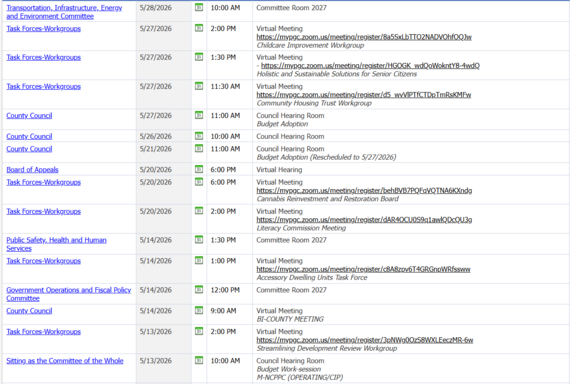570x384 pixels.
Task: Add 5/27/2026 11:00 AM Budget Adoption to calendar
Action: [199, 115]
